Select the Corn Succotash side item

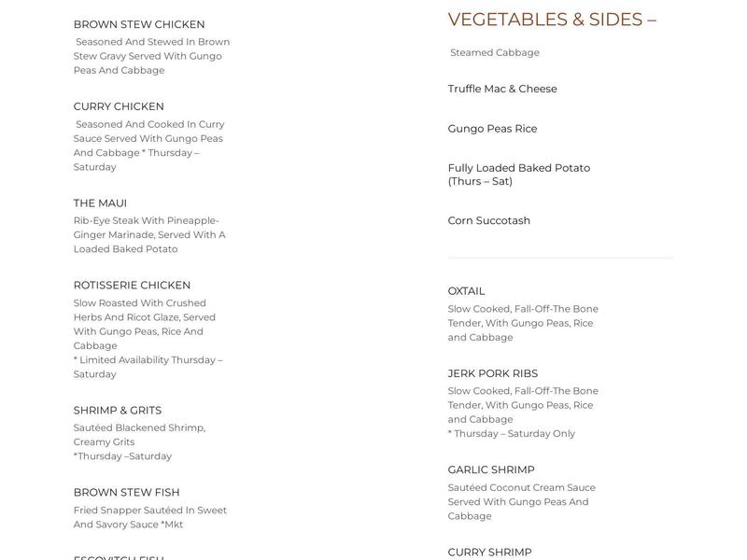[489, 221]
